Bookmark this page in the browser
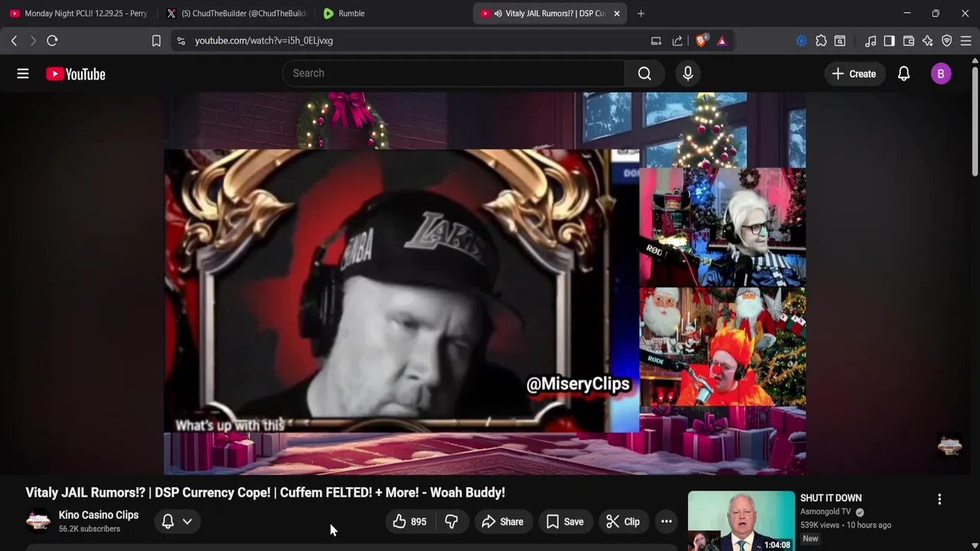 tap(156, 41)
